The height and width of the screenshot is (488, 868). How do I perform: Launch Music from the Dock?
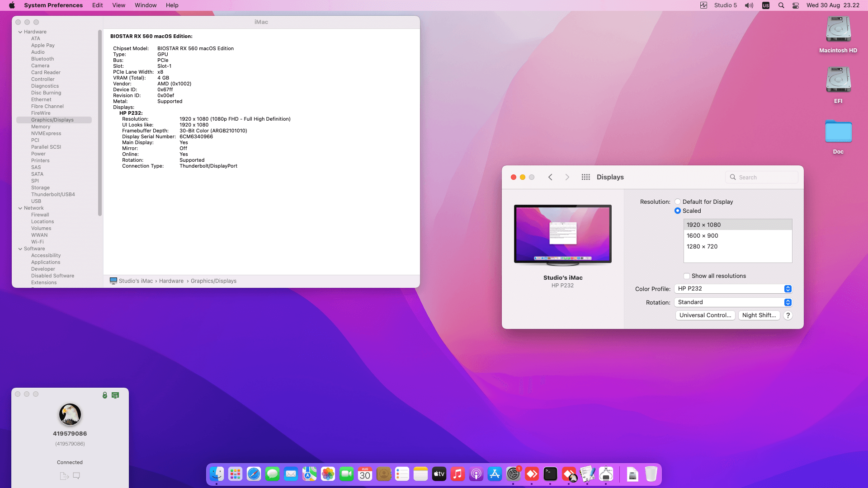[x=458, y=474]
